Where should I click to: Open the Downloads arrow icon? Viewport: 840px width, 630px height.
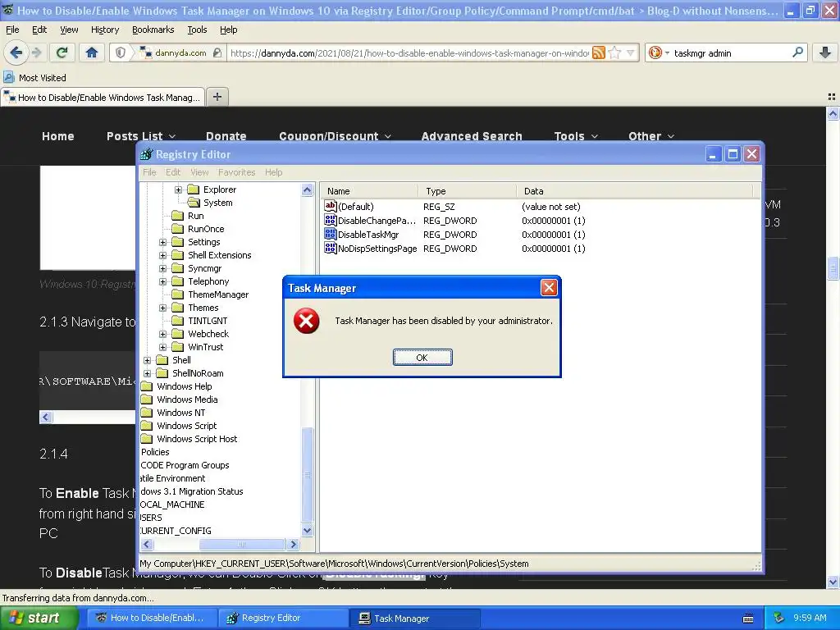click(825, 52)
